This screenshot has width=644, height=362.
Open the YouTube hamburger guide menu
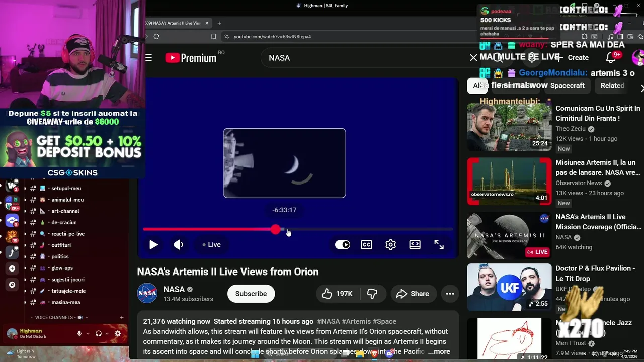(149, 58)
